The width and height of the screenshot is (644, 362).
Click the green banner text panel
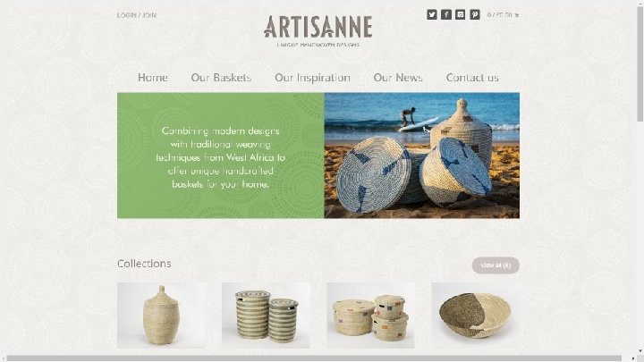[221, 156]
